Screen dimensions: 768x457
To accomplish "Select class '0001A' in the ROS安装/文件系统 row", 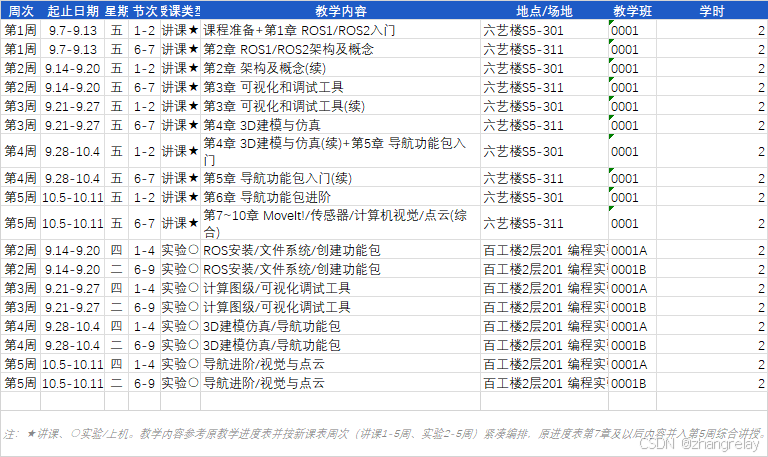I will click(632, 250).
